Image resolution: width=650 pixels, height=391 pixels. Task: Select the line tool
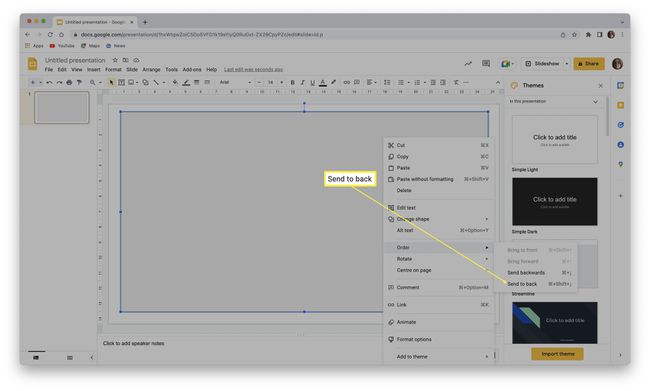(156, 83)
